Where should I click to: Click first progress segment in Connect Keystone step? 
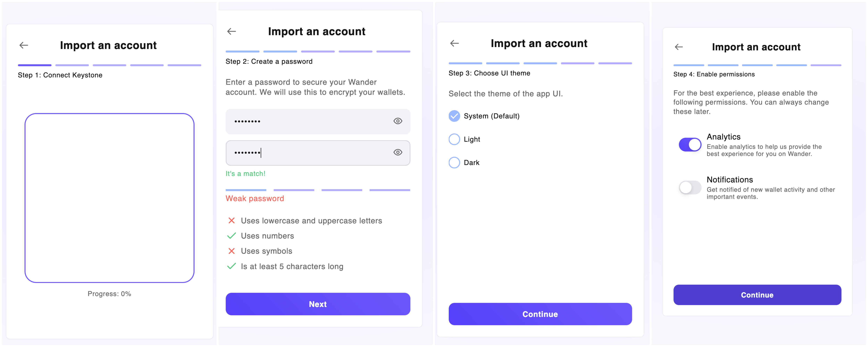[35, 65]
